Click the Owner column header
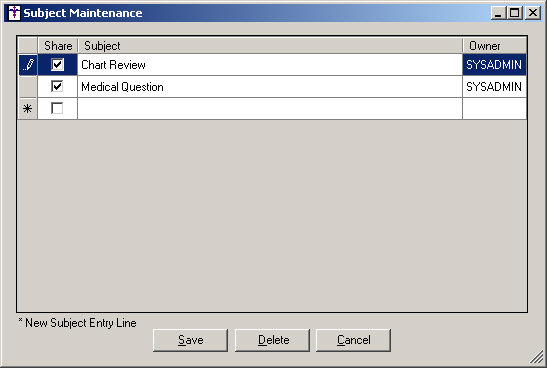Screen dimensions: 547x368 point(494,45)
